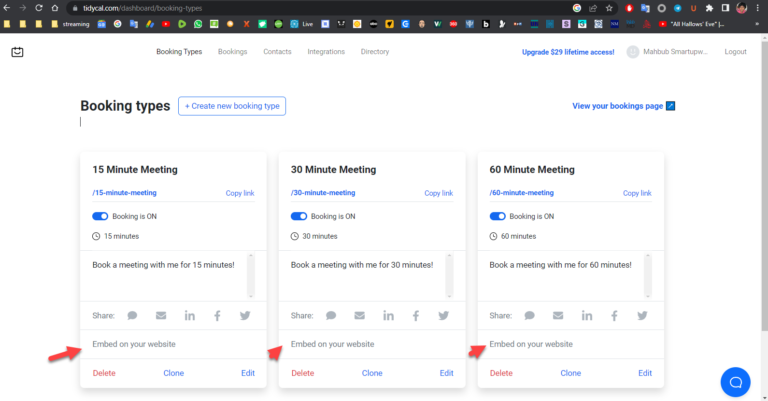Share 15 Minute Meeting by email icon
Screen dimensions: 768x401
click(x=161, y=316)
